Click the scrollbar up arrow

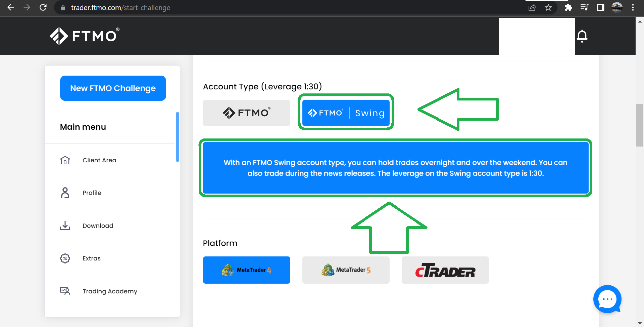coord(640,22)
